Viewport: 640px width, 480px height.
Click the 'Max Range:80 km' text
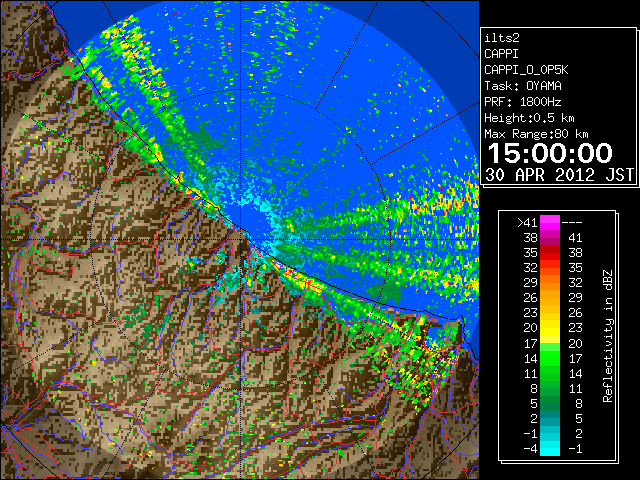pos(536,134)
